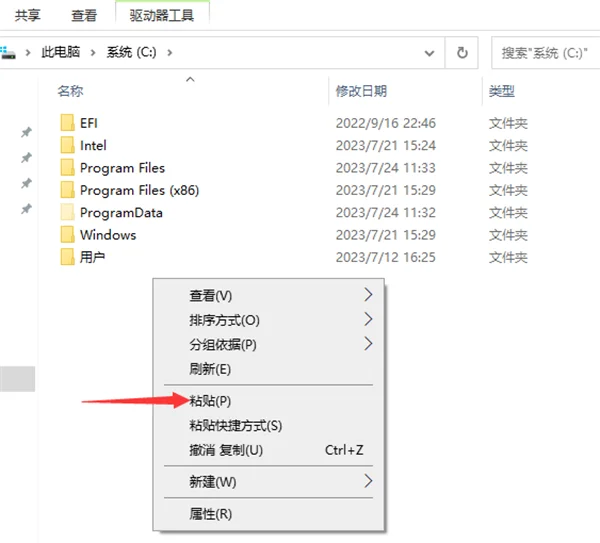Screen dimensions: 600x543
Task: Open 新建(W) in the context menu
Action: pos(269,482)
